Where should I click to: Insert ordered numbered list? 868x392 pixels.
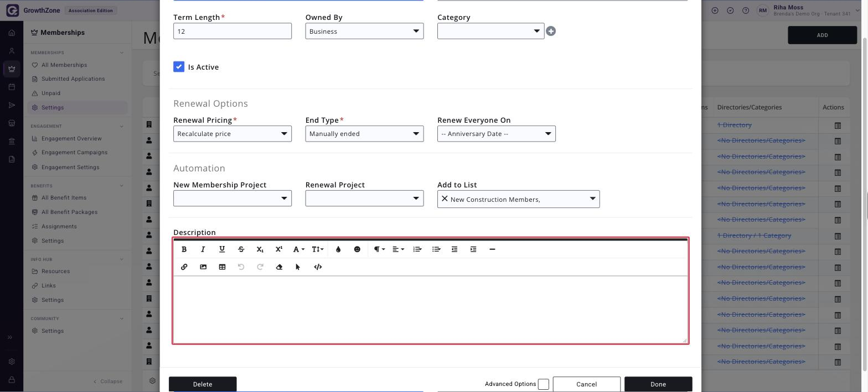pyautogui.click(x=417, y=249)
